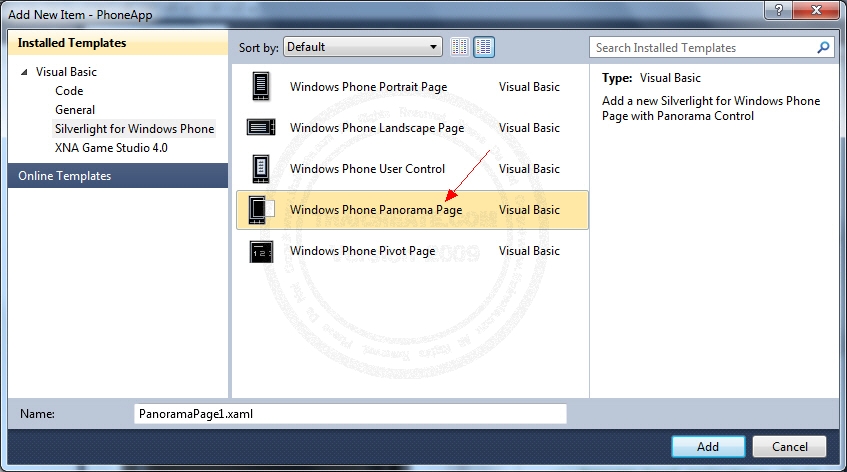
Task: Choose Windows Phone Panorama Page text
Action: tap(376, 210)
